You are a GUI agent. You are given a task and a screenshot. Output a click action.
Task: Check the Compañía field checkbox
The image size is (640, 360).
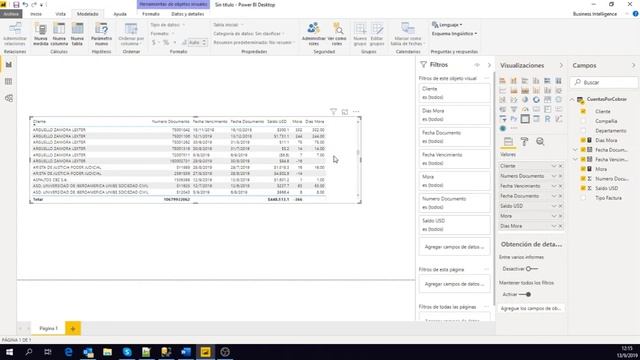[583, 121]
